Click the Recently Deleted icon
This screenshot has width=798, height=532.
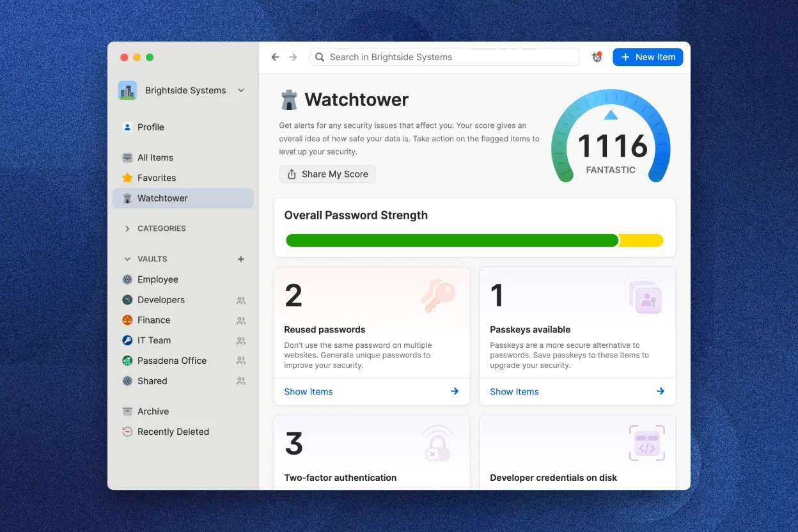tap(127, 432)
